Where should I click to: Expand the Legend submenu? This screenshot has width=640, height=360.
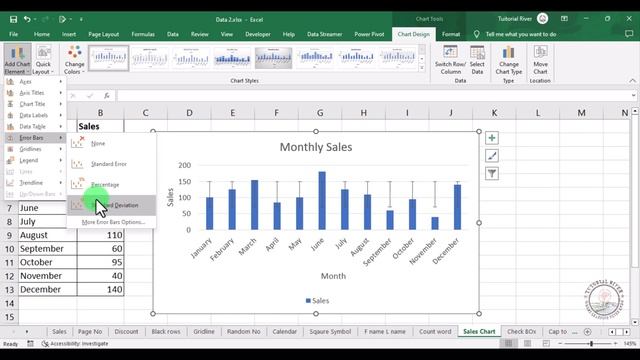click(35, 160)
